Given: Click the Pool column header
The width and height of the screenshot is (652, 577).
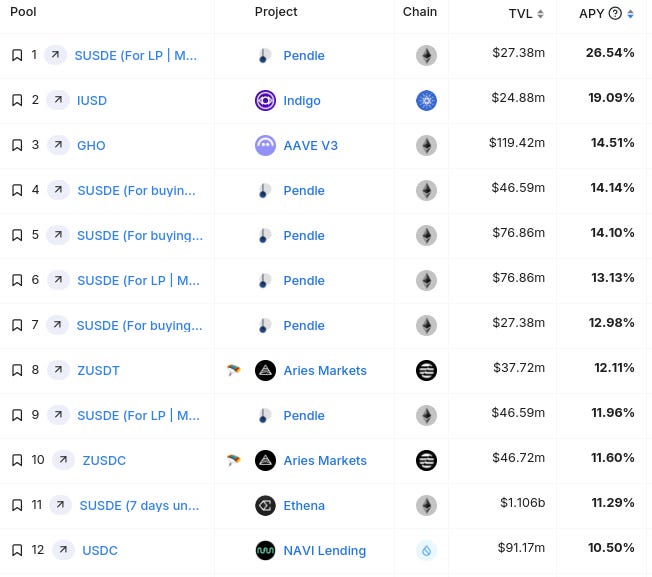Looking at the screenshot, I should (23, 12).
